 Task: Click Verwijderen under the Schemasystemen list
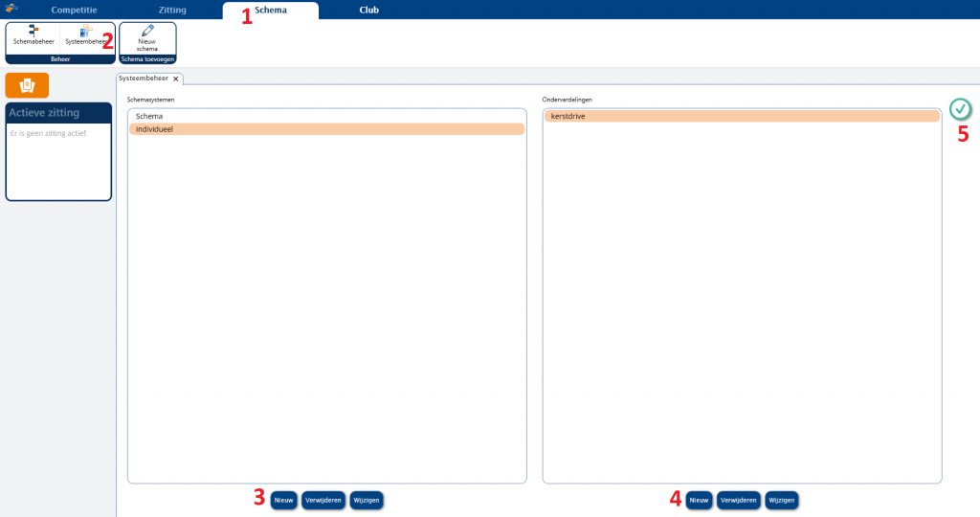coord(323,500)
